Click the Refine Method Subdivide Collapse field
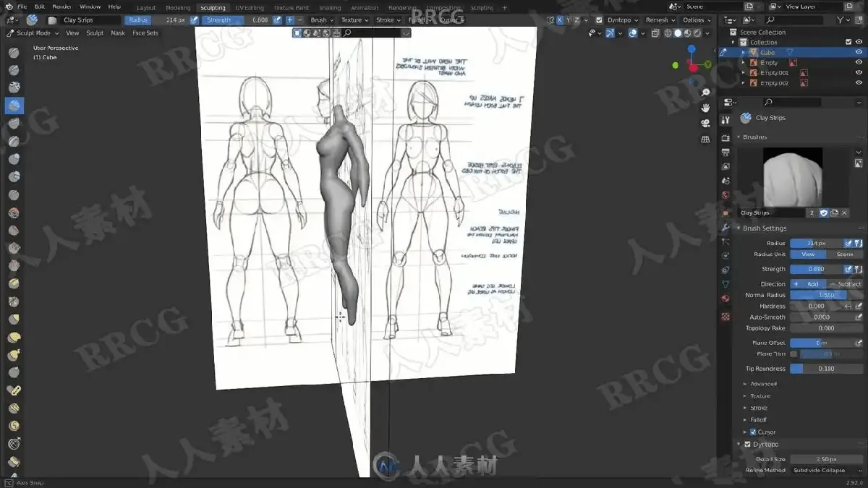 pyautogui.click(x=827, y=470)
